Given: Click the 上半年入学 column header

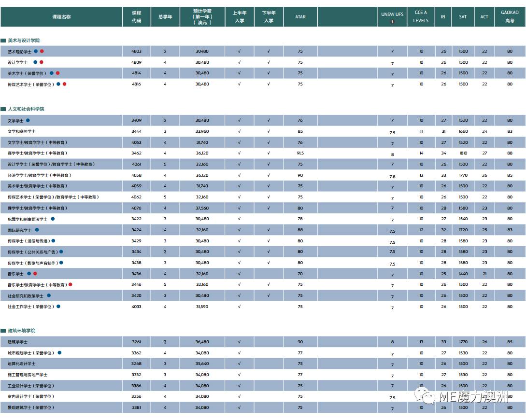Looking at the screenshot, I should click(240, 17).
